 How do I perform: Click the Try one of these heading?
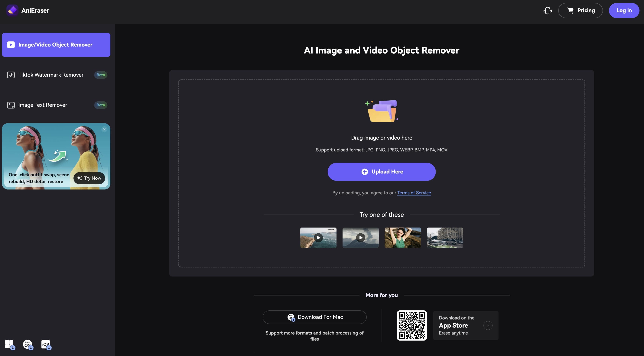[x=382, y=215]
